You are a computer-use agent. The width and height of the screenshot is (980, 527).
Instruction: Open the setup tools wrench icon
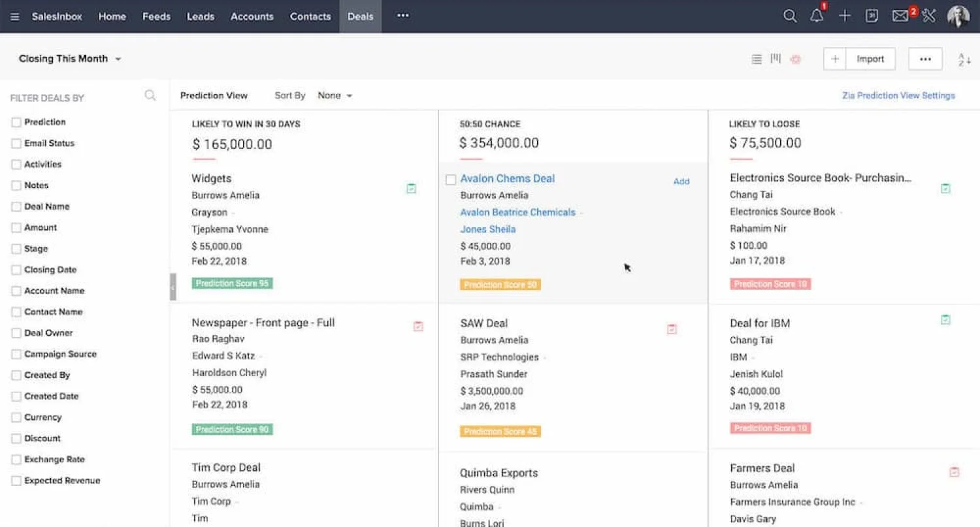click(929, 16)
